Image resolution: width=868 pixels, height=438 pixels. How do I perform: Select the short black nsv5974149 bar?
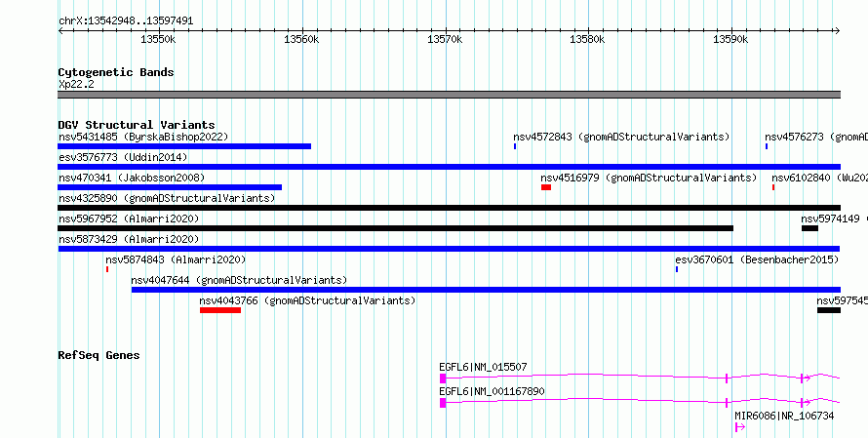pyautogui.click(x=809, y=228)
